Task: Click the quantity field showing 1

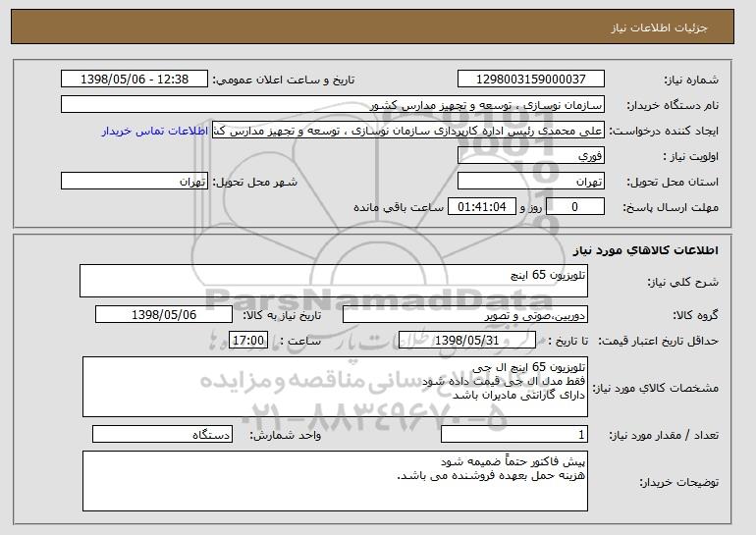Action: pyautogui.click(x=514, y=435)
